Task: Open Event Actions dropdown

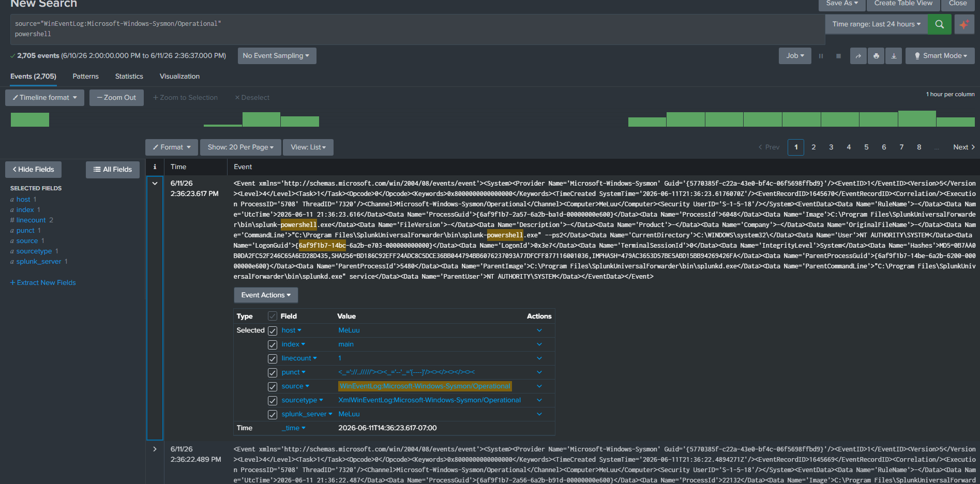Action: pos(266,295)
